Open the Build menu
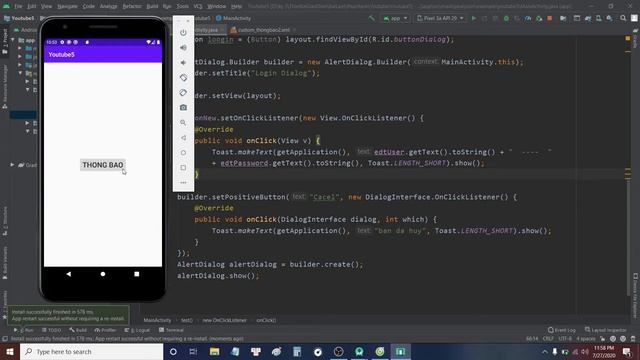This screenshot has height=360, width=640. click(152, 7)
